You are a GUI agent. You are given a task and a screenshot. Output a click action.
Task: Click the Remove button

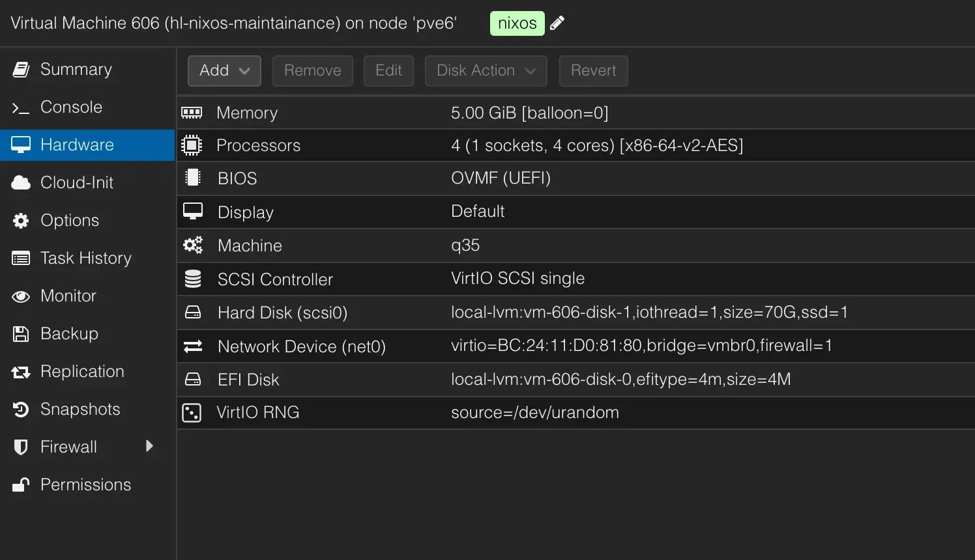point(312,70)
